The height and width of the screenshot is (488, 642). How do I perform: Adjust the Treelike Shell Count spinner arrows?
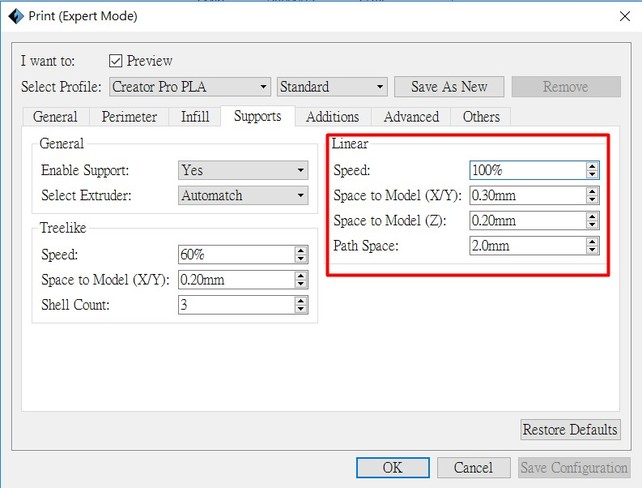(x=301, y=305)
